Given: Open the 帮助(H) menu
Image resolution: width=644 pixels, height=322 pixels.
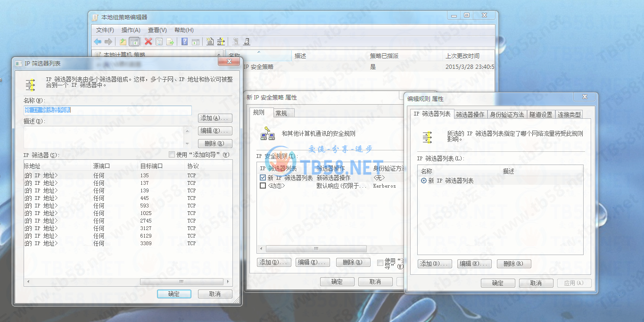Looking at the screenshot, I should coord(184,30).
